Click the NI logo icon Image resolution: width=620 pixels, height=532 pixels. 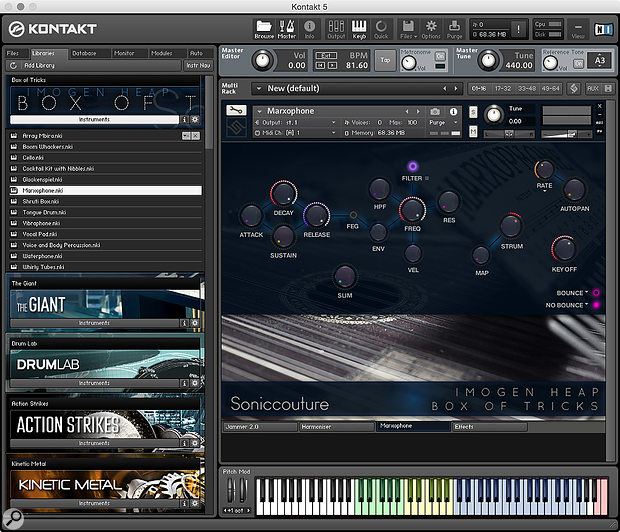(x=603, y=29)
